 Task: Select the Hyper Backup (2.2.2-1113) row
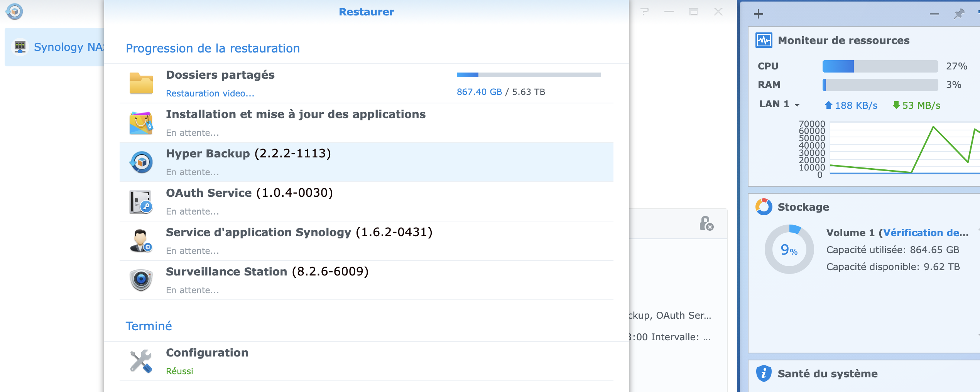tap(367, 162)
